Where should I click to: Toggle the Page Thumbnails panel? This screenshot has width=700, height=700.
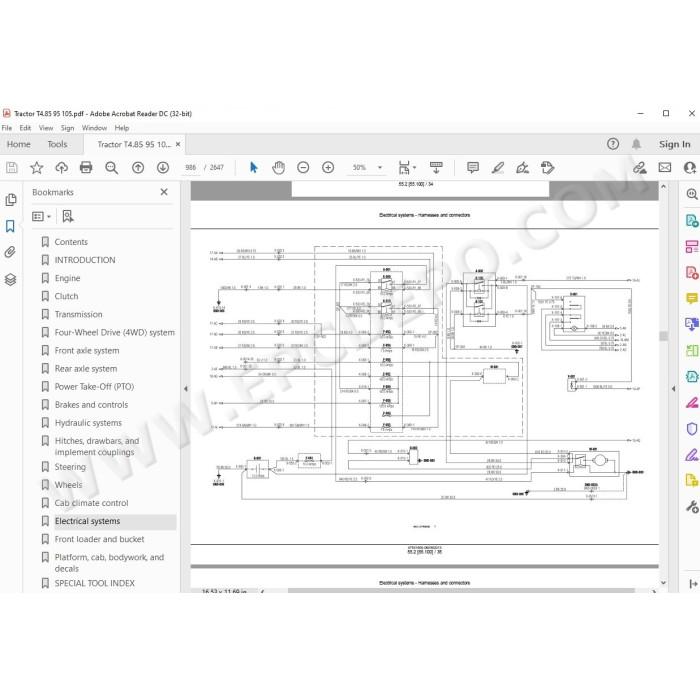click(11, 200)
